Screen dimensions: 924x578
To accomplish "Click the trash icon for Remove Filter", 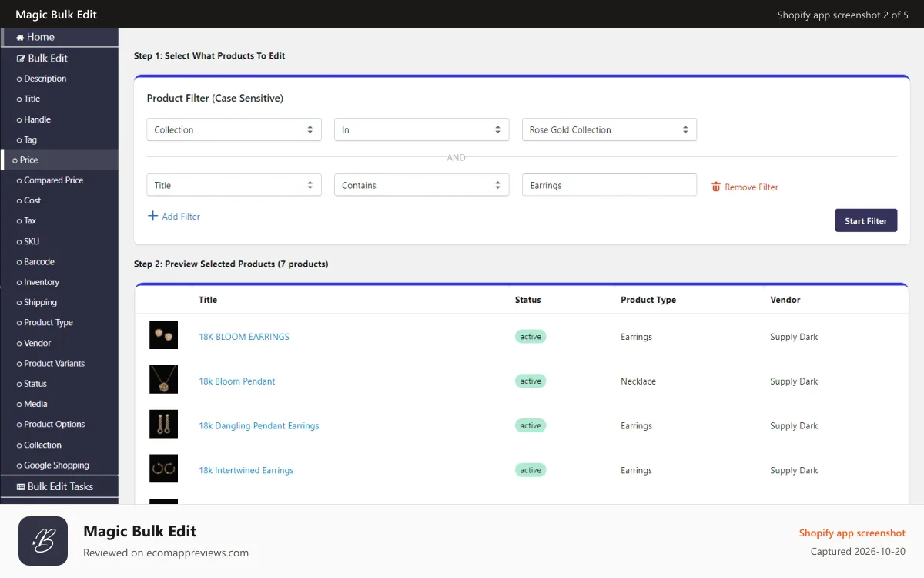I will click(x=716, y=187).
